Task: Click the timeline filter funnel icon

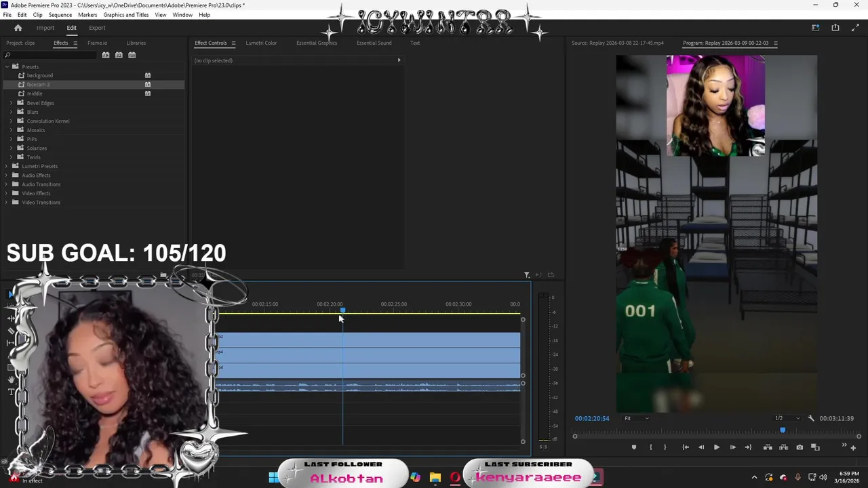Action: pos(526,274)
